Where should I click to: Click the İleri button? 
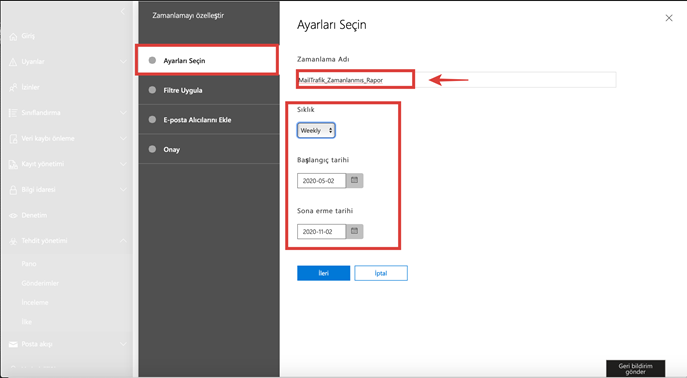pyautogui.click(x=323, y=273)
